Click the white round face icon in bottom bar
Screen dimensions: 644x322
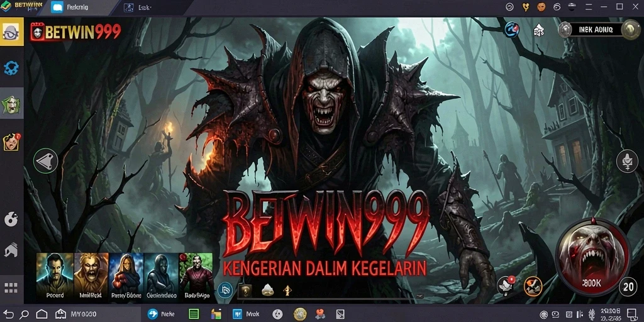[x=277, y=314]
